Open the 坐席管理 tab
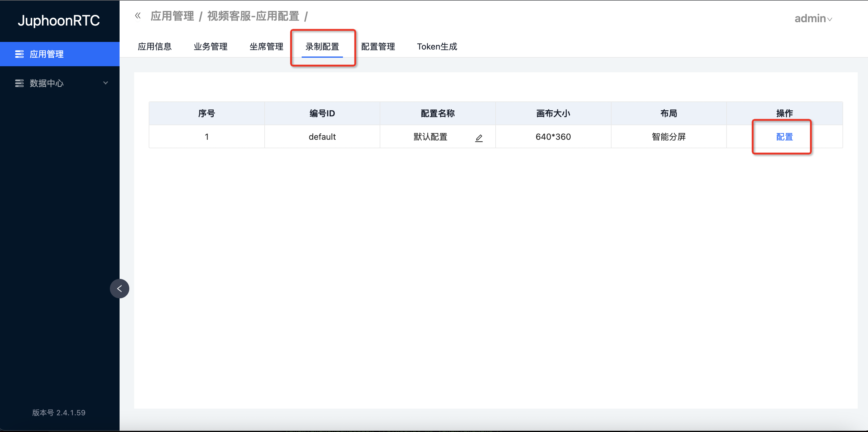868x432 pixels. tap(266, 46)
